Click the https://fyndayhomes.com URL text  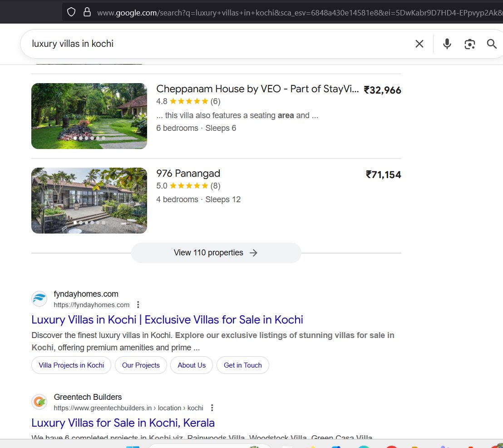91,305
